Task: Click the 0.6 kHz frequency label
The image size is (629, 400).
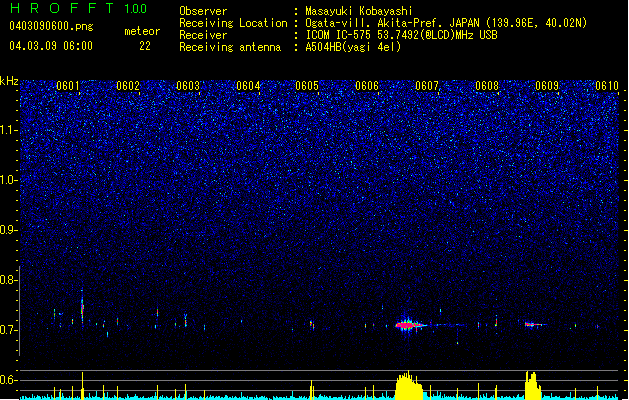Action: (x=9, y=380)
